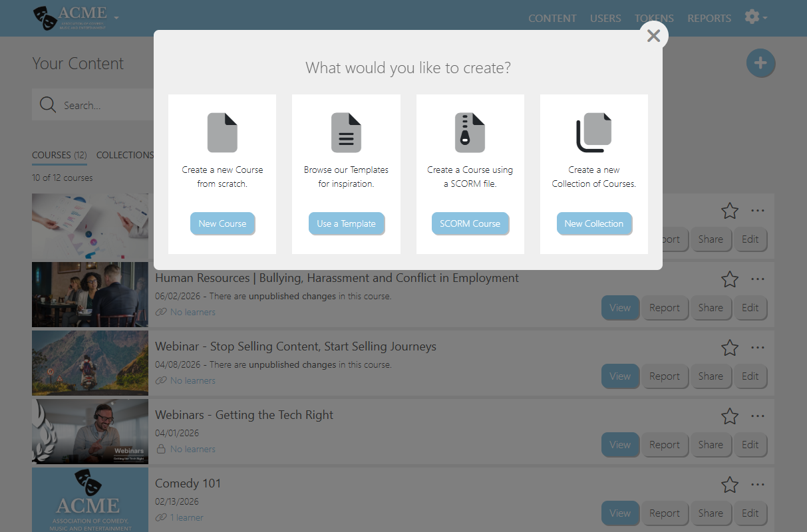The height and width of the screenshot is (532, 807).
Task: Open the settings gear dropdown
Action: 756,17
